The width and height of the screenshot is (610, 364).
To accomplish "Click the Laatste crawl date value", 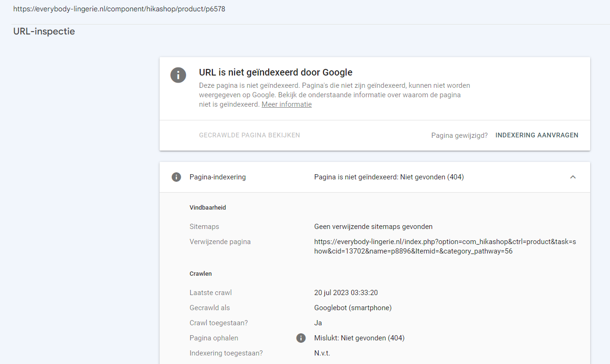I will click(346, 293).
